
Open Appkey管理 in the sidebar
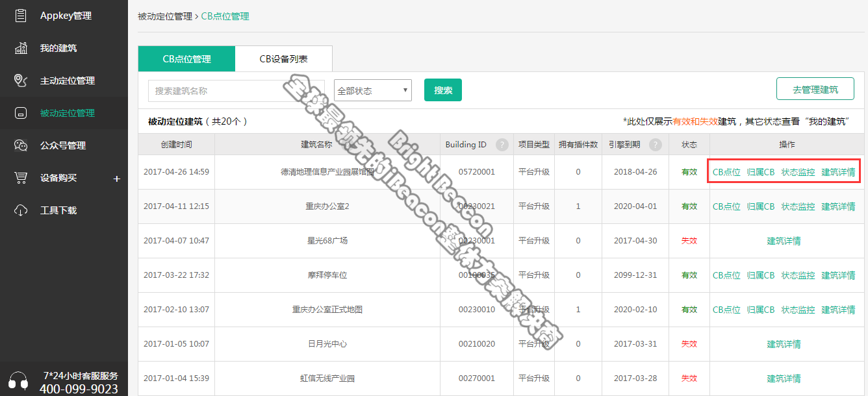point(64,16)
